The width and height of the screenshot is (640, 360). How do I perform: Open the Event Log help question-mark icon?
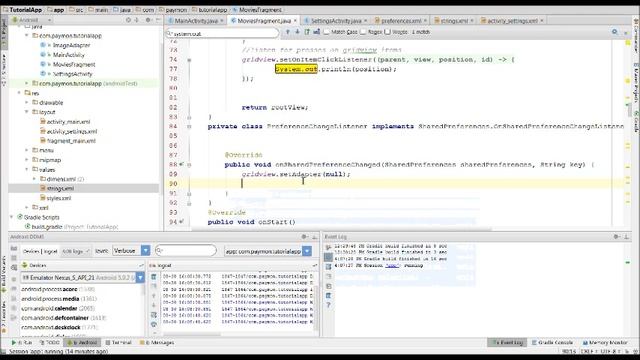(328, 305)
